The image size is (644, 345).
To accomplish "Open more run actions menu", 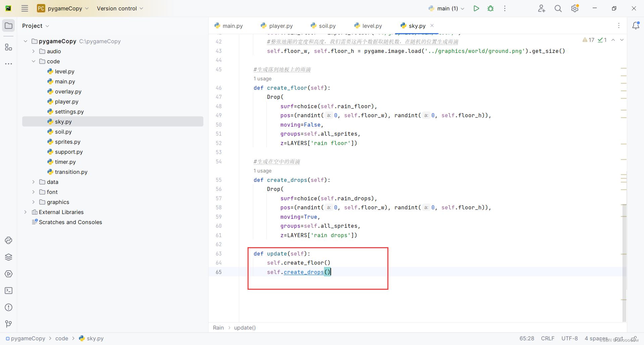I will [x=505, y=8].
